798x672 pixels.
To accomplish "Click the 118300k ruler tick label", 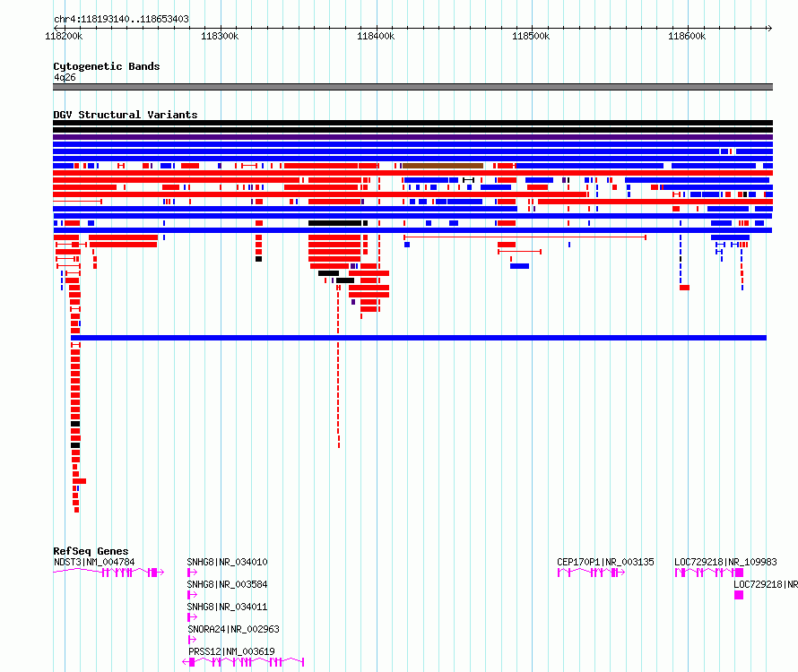I will click(220, 36).
